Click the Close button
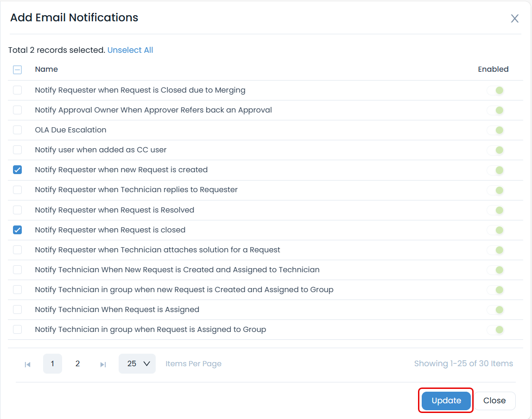Viewport: 532px width, 419px height. click(494, 400)
